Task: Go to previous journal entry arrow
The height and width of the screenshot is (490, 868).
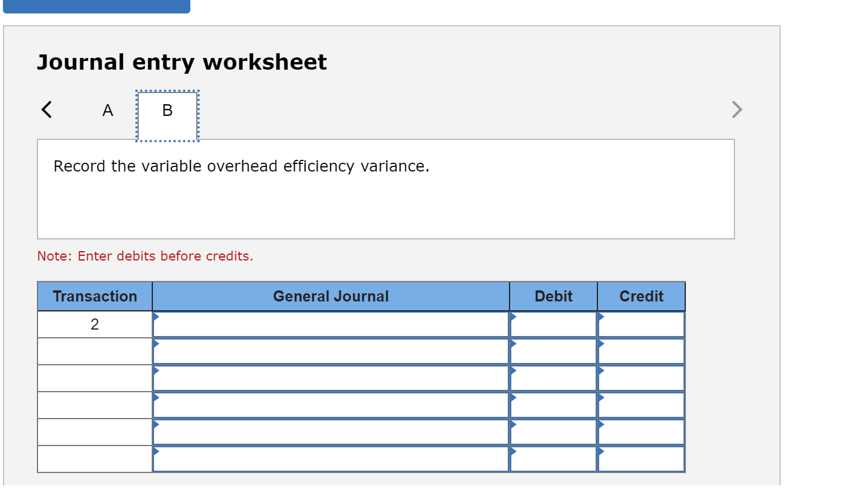Action: [47, 109]
